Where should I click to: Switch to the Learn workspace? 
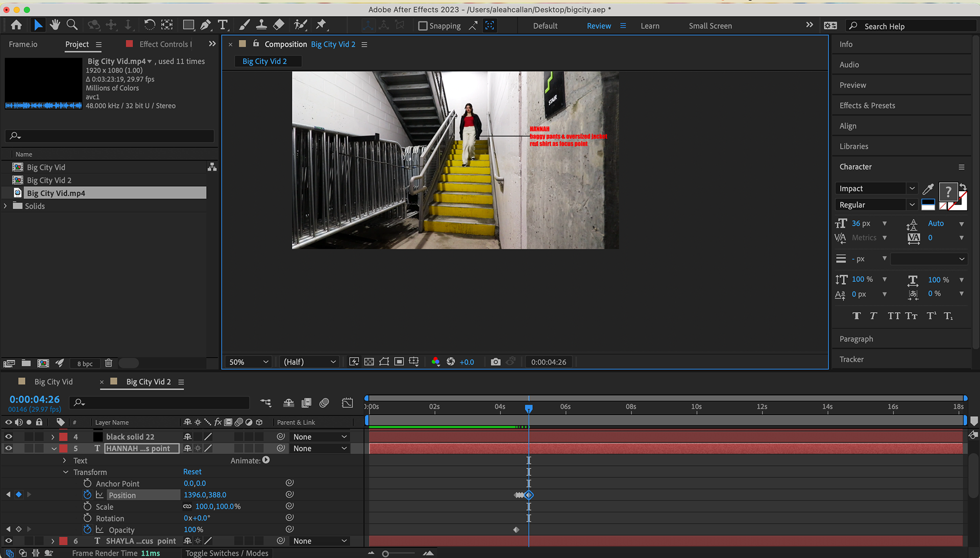coord(650,26)
